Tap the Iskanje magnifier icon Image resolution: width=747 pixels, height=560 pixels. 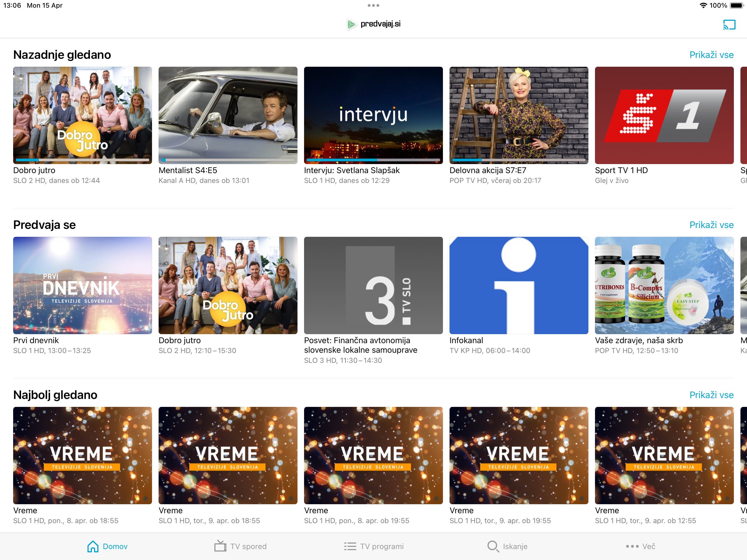[493, 546]
